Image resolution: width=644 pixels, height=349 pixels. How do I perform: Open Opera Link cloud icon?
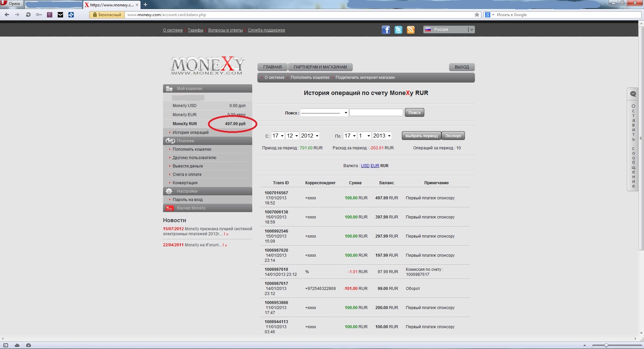(x=17, y=345)
